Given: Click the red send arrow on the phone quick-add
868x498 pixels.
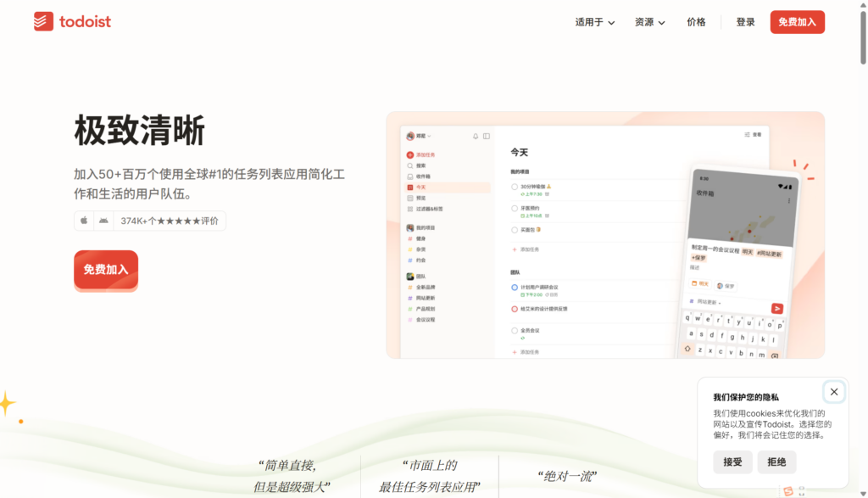Looking at the screenshot, I should [777, 309].
